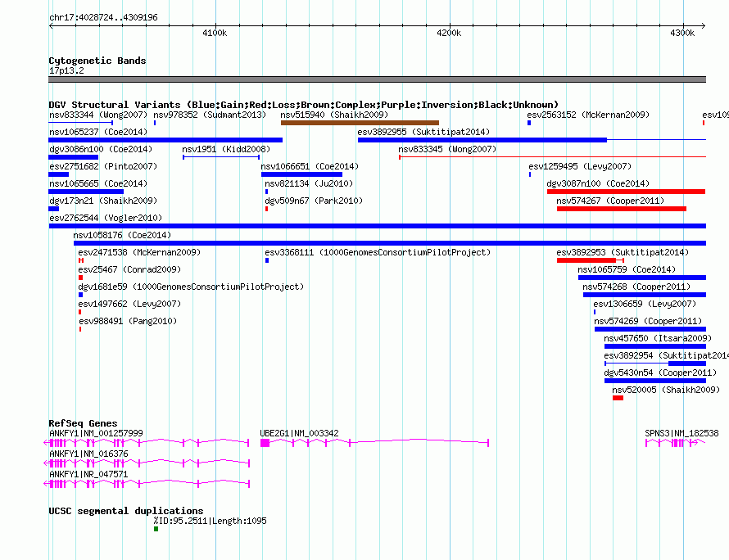The image size is (729, 560).
Task: Click the nsv574269 (Cooper2011) blue bar
Action: click(x=650, y=329)
